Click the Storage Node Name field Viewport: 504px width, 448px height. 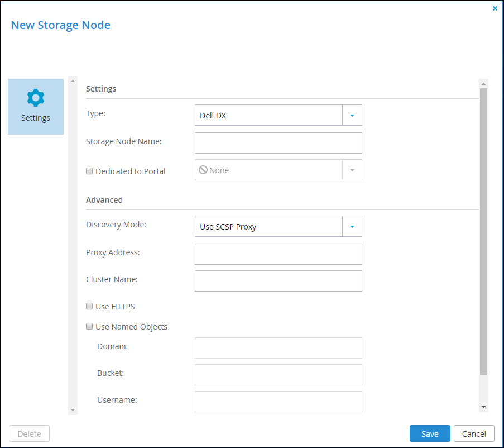coord(279,143)
